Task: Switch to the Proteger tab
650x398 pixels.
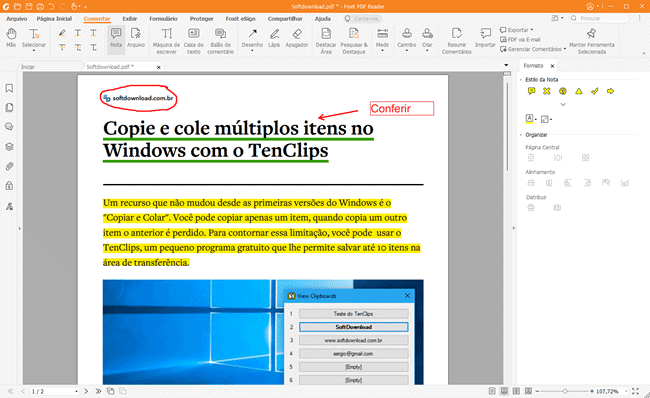Action: [201, 19]
